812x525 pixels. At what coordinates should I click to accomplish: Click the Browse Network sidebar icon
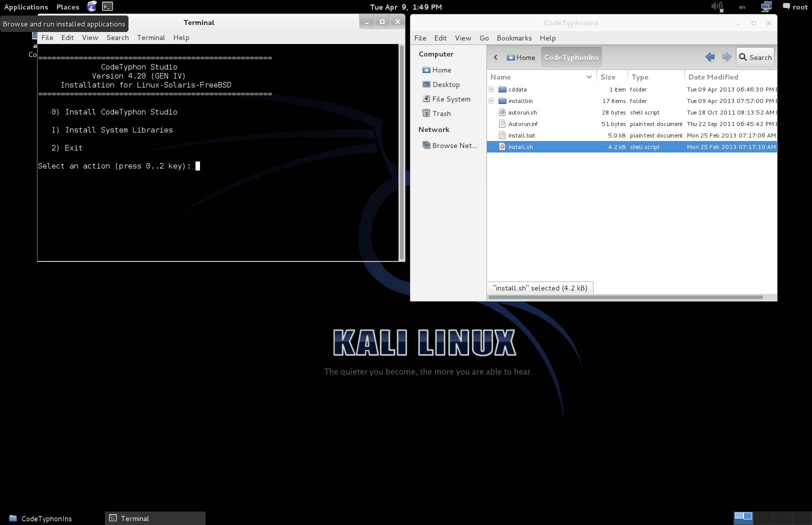pos(426,145)
